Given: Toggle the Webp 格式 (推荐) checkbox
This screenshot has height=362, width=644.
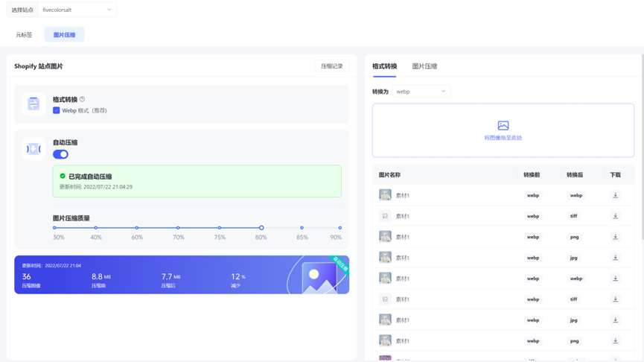Looking at the screenshot, I should click(57, 110).
